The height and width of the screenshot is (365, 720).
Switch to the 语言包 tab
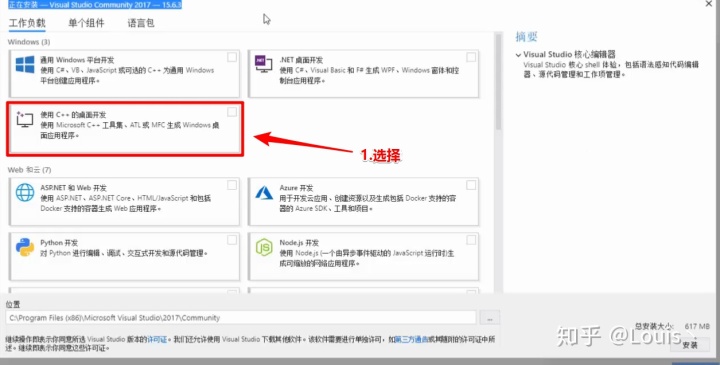141,23
